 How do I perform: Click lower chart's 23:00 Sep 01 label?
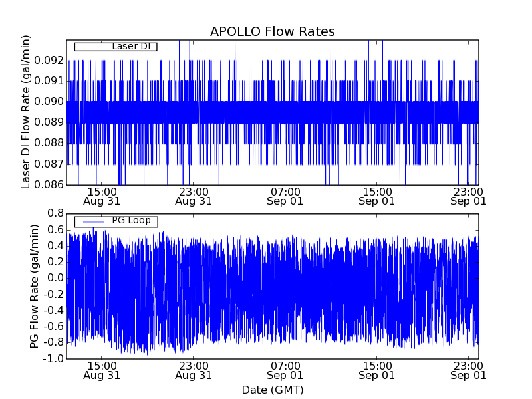point(469,370)
